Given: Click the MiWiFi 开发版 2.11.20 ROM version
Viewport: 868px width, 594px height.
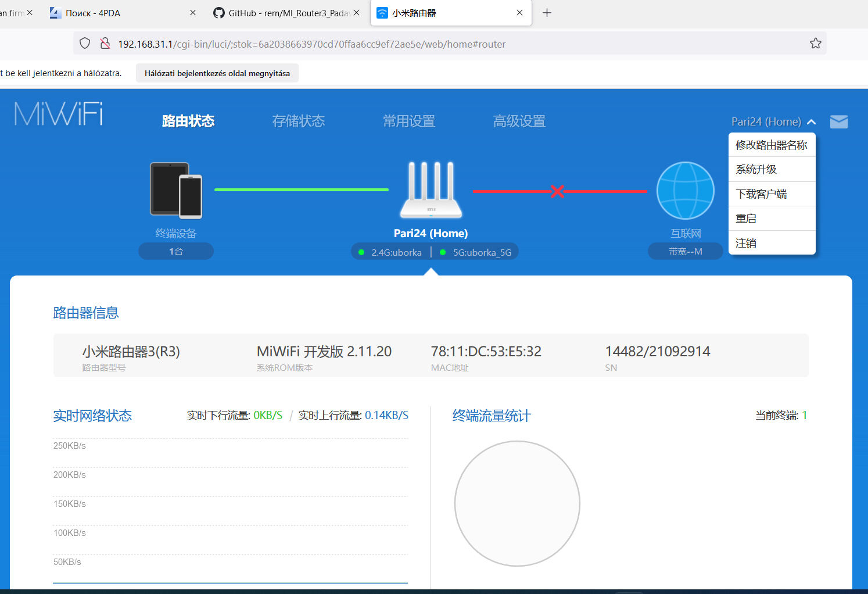Looking at the screenshot, I should click(x=324, y=352).
